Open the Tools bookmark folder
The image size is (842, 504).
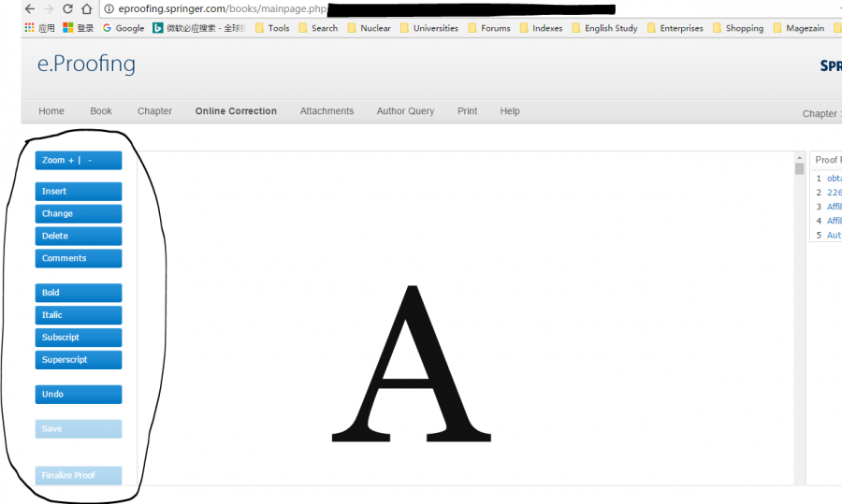point(272,28)
